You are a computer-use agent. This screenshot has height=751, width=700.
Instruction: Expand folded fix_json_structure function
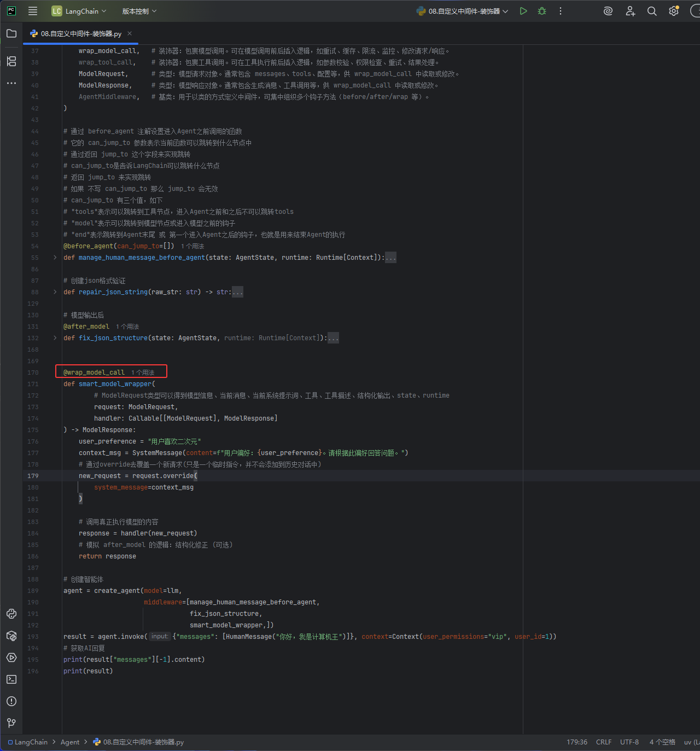(55, 337)
